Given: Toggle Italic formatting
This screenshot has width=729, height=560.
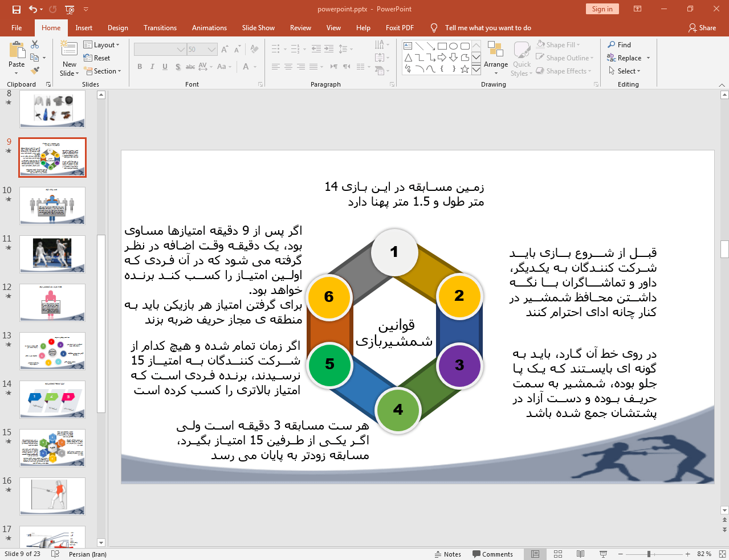Looking at the screenshot, I should [152, 67].
